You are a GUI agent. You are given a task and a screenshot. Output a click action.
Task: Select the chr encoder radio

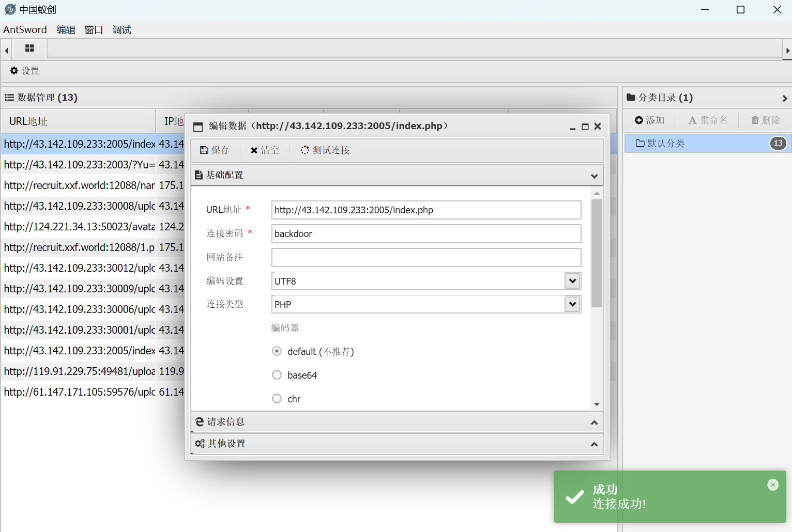[277, 399]
